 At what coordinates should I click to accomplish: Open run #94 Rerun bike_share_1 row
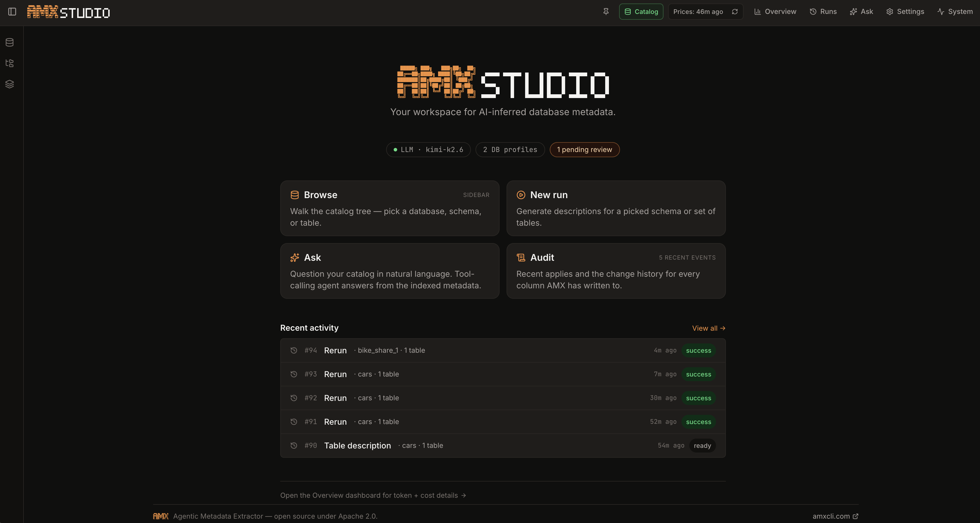click(x=503, y=350)
